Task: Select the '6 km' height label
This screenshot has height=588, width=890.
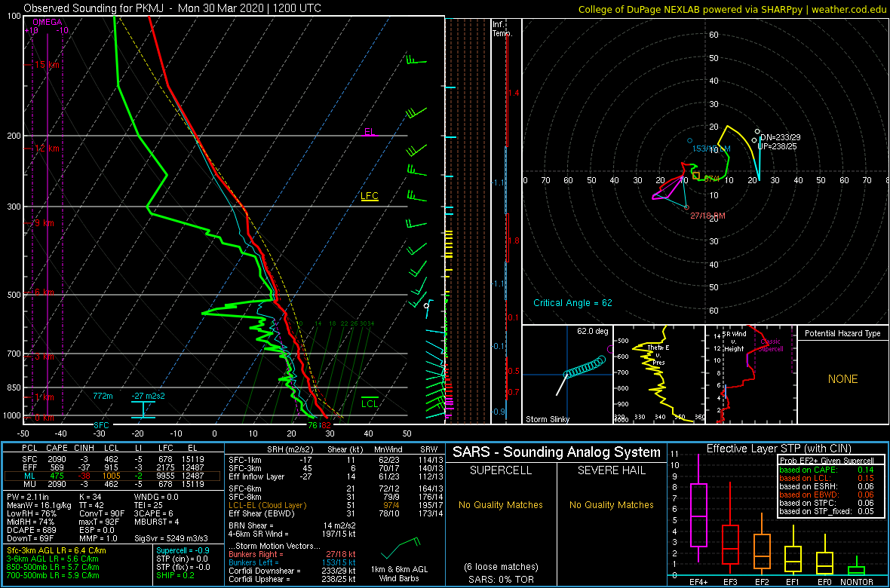Action: 44,292
